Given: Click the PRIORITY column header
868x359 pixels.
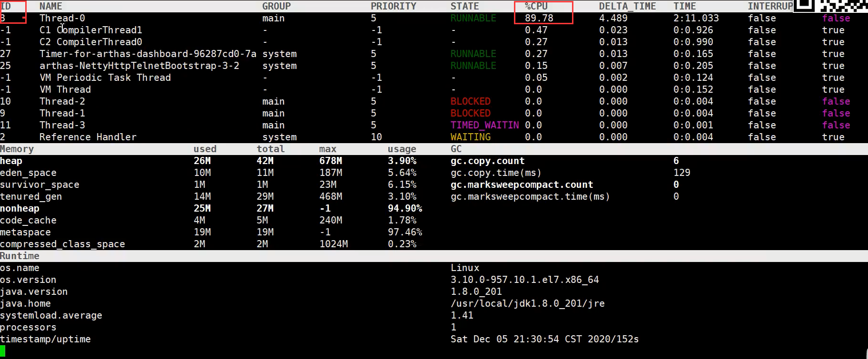Looking at the screenshot, I should coord(393,6).
